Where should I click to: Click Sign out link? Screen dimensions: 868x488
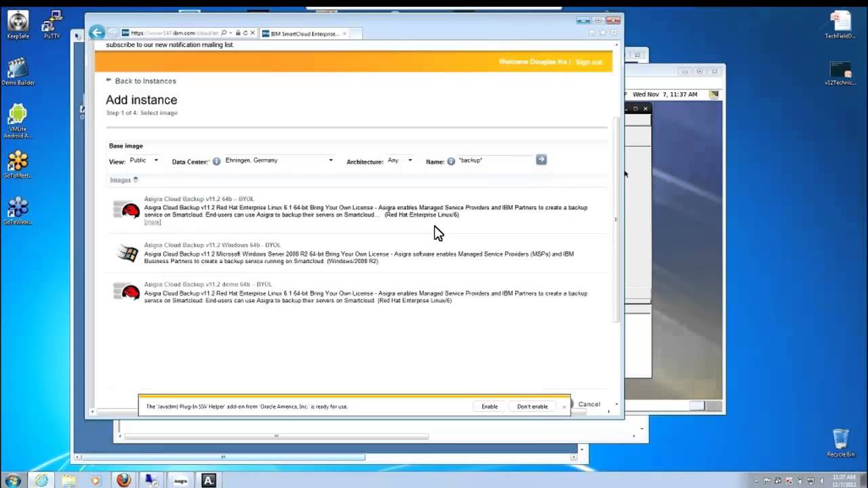point(589,62)
